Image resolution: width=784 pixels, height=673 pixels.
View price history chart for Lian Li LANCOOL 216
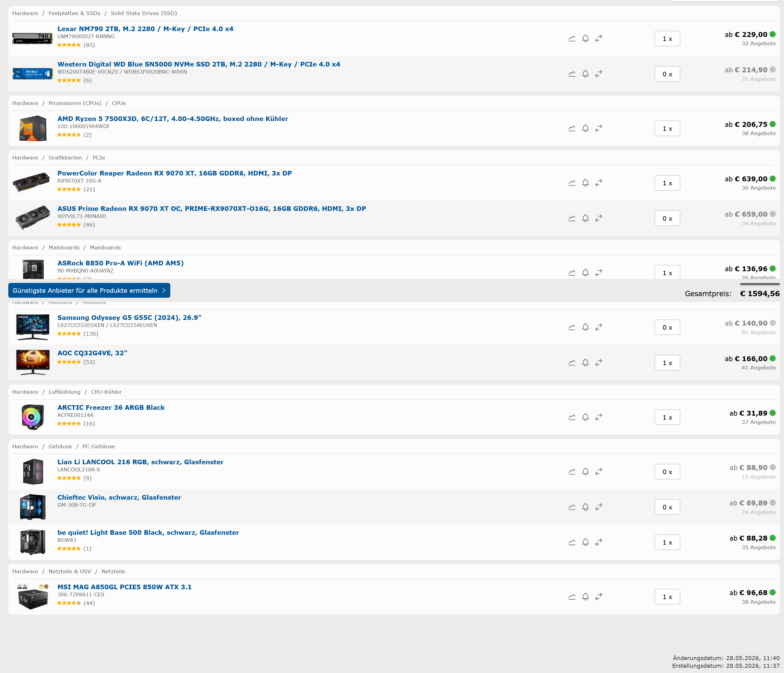click(572, 472)
